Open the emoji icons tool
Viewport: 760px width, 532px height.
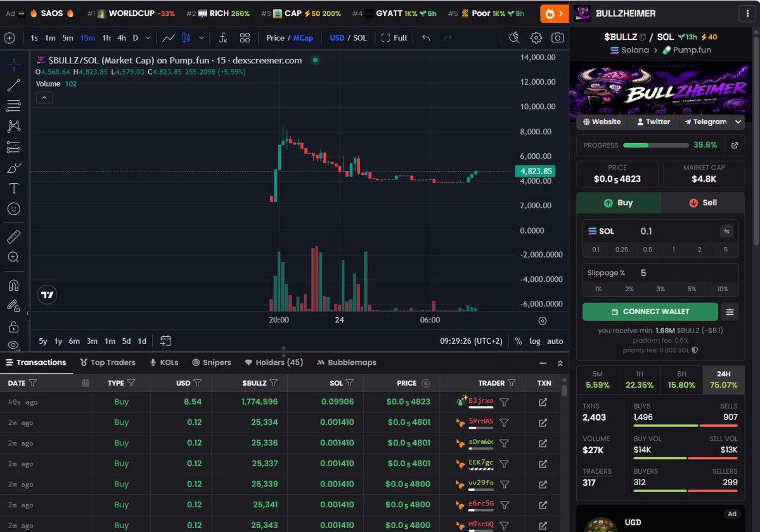(x=13, y=209)
